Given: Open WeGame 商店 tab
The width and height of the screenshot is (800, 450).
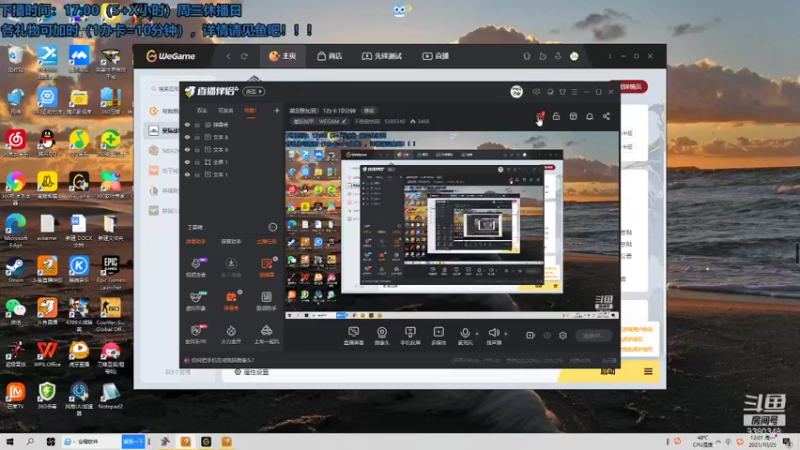Looking at the screenshot, I should [x=330, y=56].
